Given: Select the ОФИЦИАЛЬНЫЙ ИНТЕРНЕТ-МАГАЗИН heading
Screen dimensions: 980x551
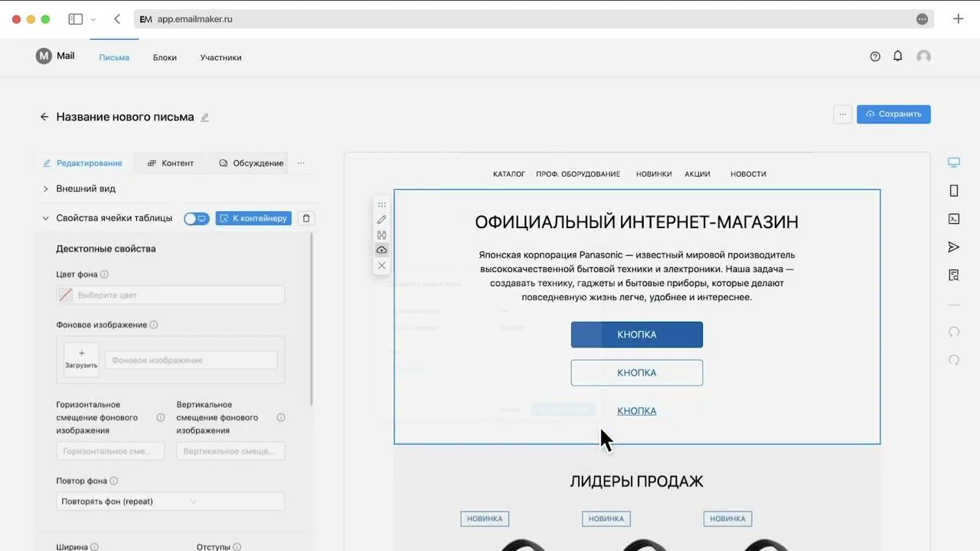Looking at the screenshot, I should pos(636,222).
